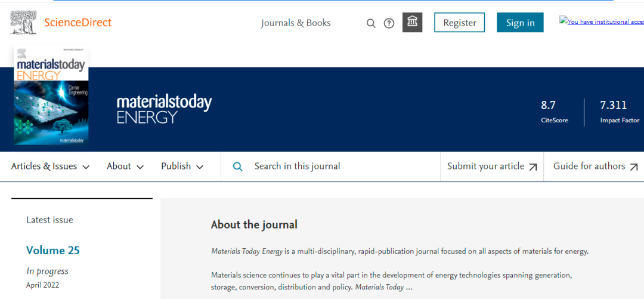Image resolution: width=644 pixels, height=299 pixels.
Task: Go to ScienceDirect home link
Action: point(78,23)
